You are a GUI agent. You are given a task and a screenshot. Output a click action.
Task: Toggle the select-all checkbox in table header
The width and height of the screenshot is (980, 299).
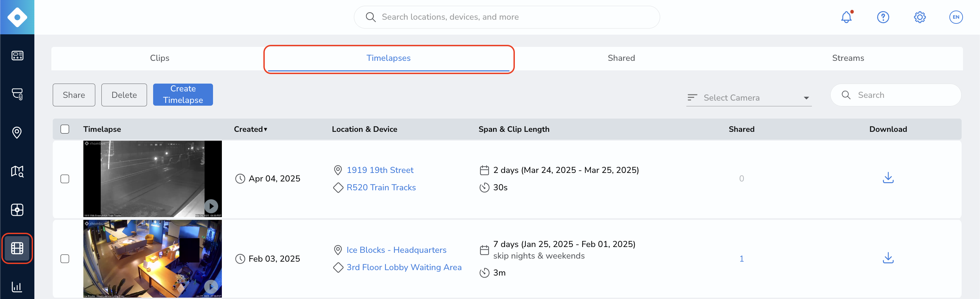coord(65,129)
